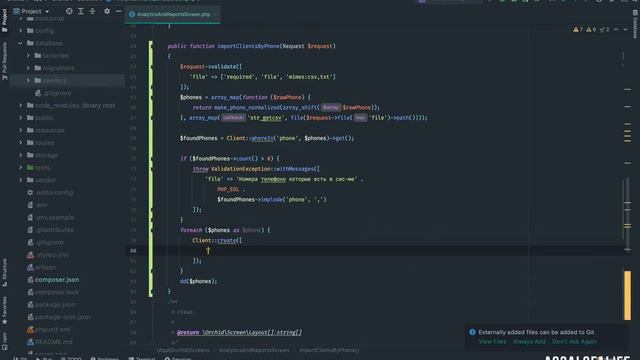Expand the seeders folder
The image size is (640, 360).
click(28, 80)
